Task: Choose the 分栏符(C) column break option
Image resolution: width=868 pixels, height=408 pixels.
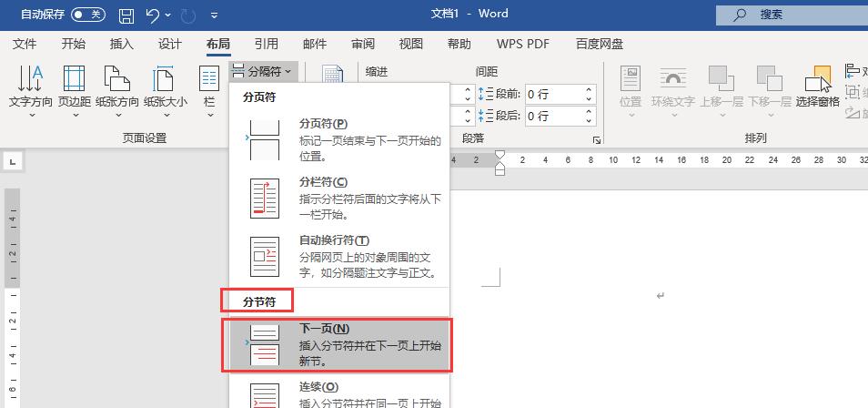Action: coord(339,199)
